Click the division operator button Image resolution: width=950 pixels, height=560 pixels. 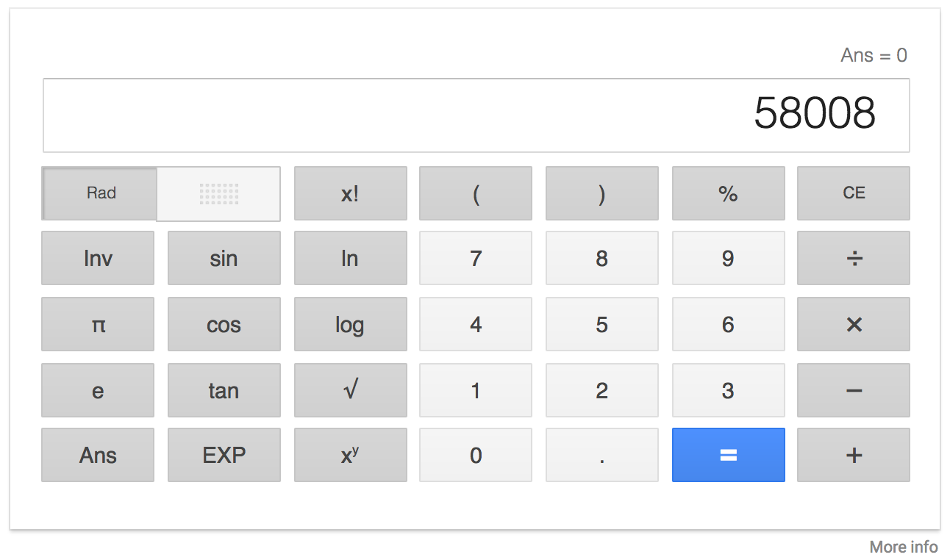pos(854,258)
